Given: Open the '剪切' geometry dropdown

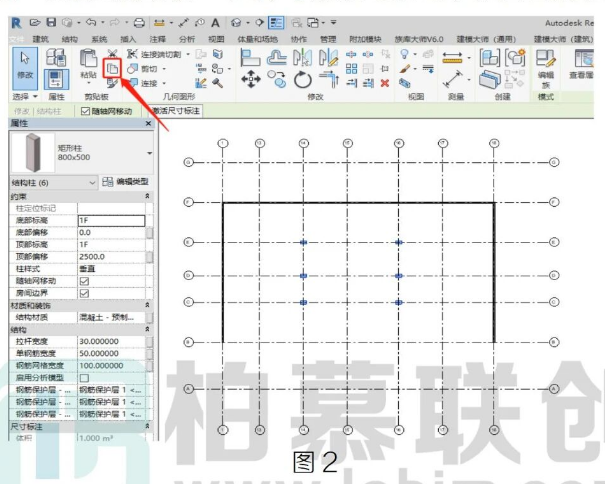Looking at the screenshot, I should [164, 69].
